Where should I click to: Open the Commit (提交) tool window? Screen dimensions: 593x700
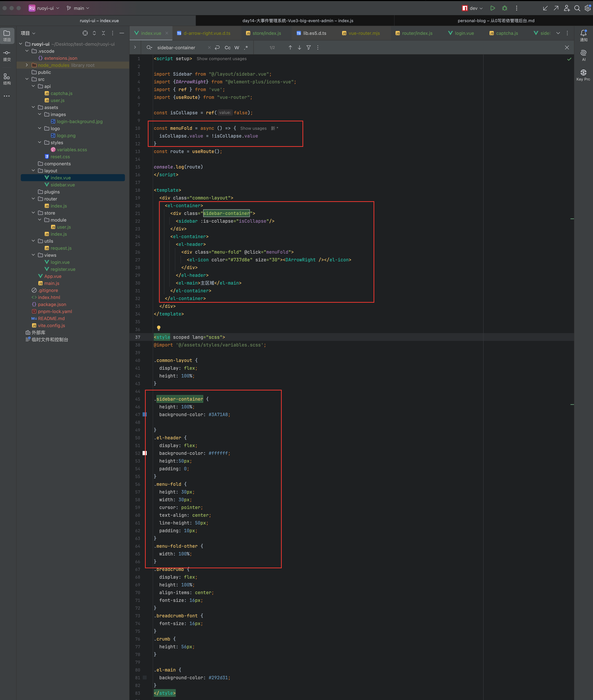pyautogui.click(x=7, y=56)
